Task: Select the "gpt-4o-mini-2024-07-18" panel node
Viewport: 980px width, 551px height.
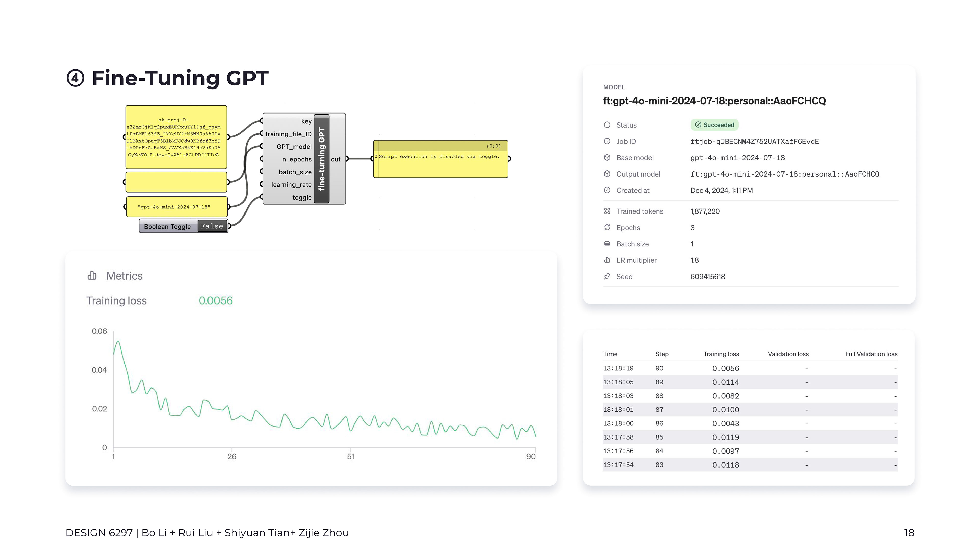Action: (x=177, y=207)
